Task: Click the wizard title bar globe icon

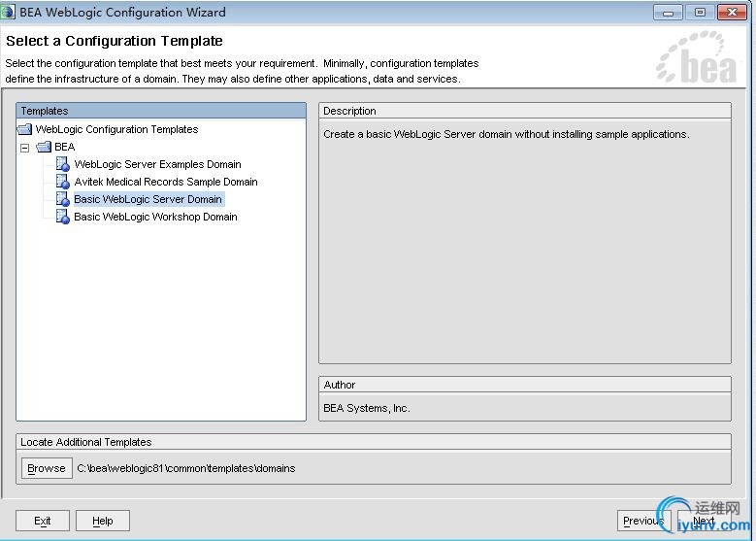Action: [x=8, y=12]
